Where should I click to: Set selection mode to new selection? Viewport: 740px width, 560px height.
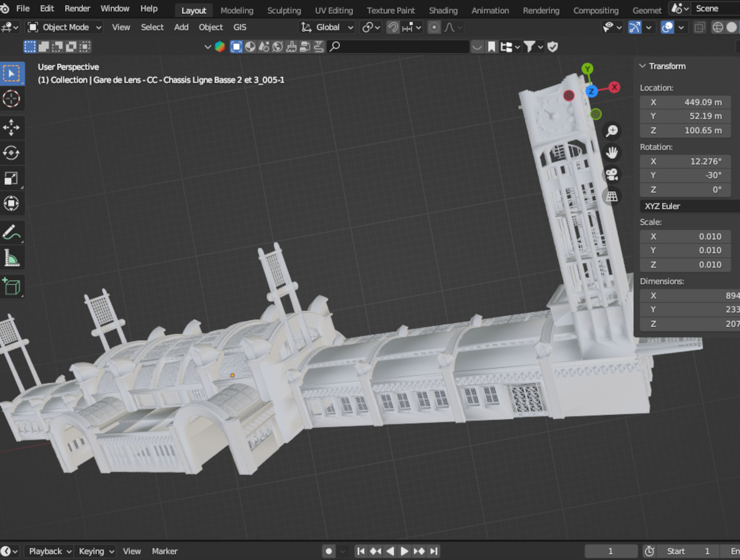point(30,47)
